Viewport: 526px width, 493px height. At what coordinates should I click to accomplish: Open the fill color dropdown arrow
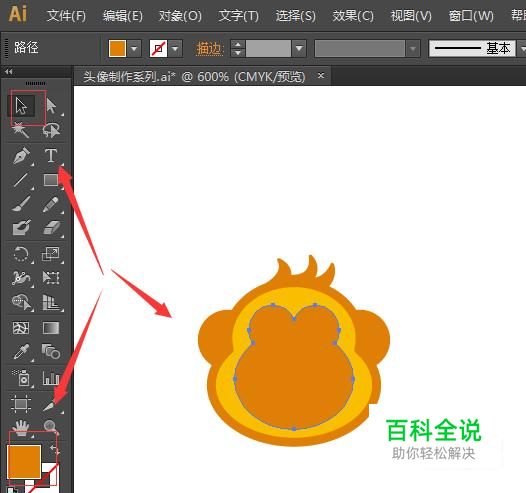click(x=134, y=49)
